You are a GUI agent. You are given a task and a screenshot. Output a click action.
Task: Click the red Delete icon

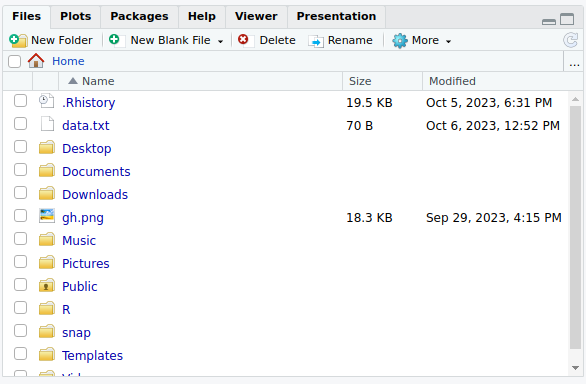point(245,40)
